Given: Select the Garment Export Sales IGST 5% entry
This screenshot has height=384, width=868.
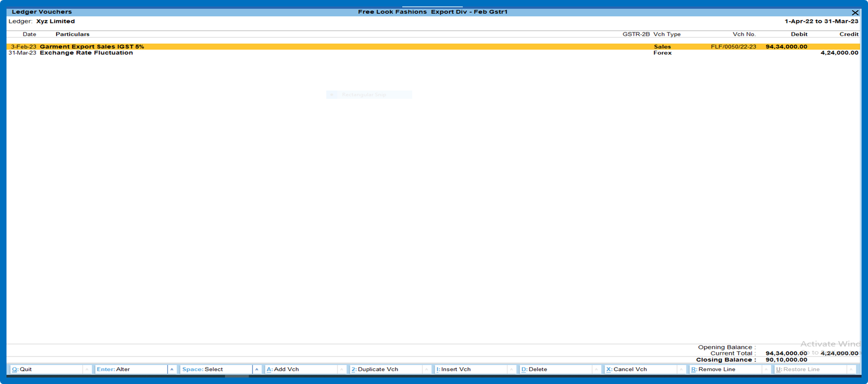Looking at the screenshot, I should [433, 46].
